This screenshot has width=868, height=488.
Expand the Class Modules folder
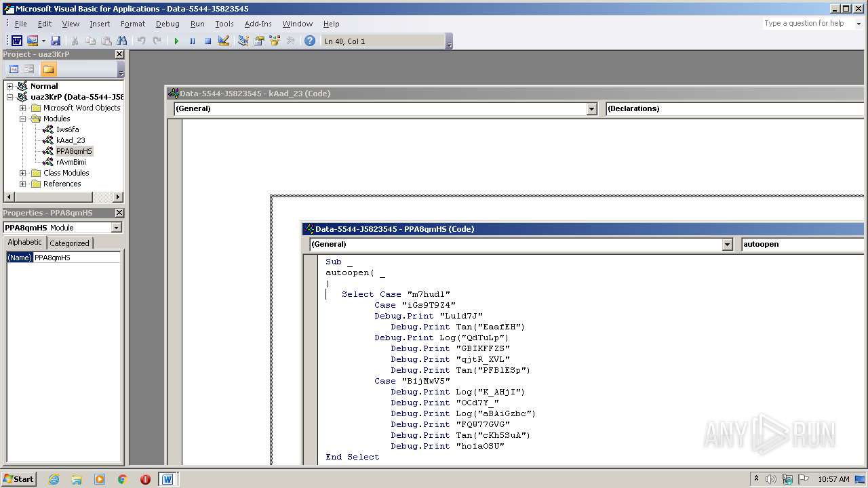coord(22,173)
